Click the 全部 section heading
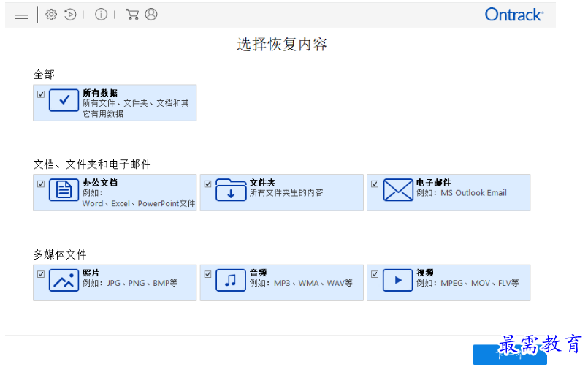The width and height of the screenshot is (588, 367). (44, 75)
